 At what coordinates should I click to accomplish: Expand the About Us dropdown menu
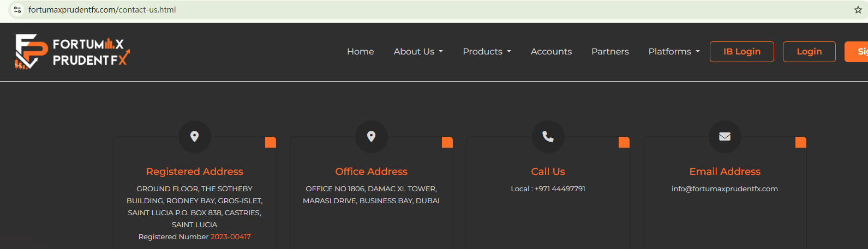pyautogui.click(x=418, y=52)
